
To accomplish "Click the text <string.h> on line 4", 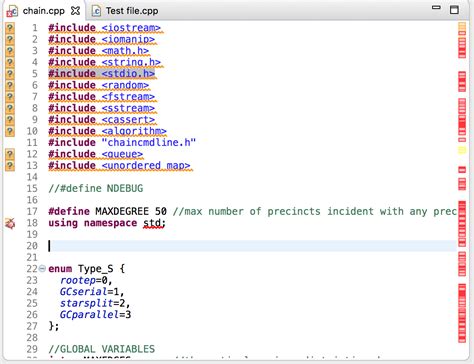I will (131, 62).
